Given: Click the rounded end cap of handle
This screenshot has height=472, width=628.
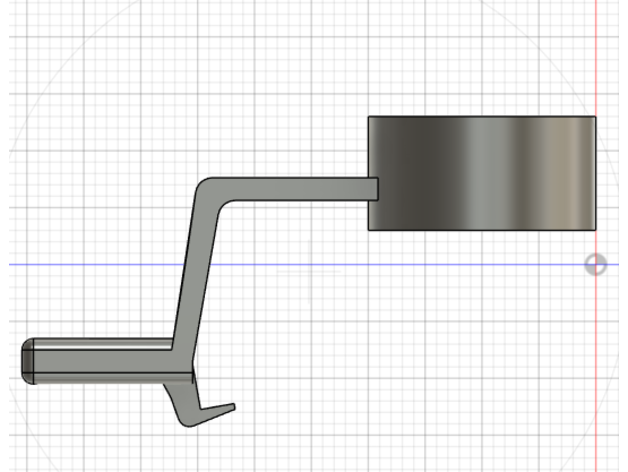Looking at the screenshot, I should 29,361.
